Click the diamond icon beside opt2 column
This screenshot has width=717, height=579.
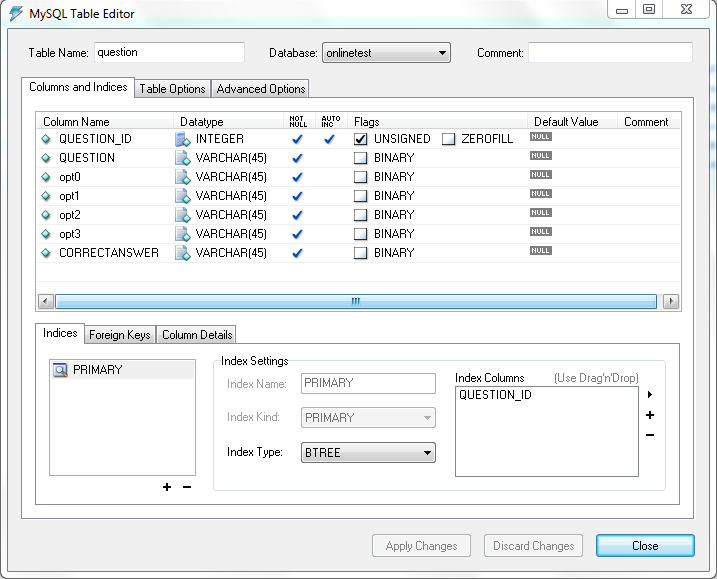pos(46,214)
